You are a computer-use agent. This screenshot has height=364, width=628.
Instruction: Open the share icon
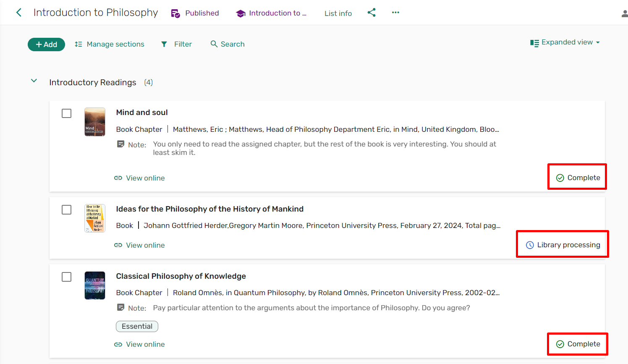(372, 13)
